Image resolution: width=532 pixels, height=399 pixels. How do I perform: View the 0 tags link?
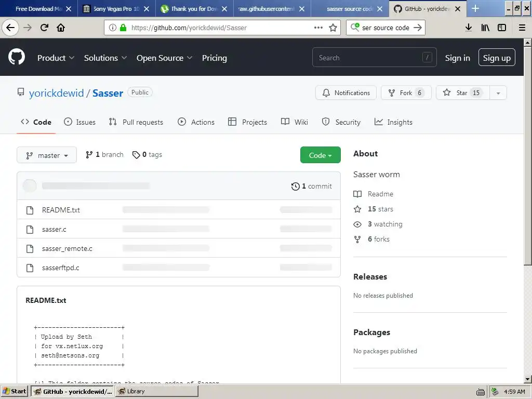[147, 155]
